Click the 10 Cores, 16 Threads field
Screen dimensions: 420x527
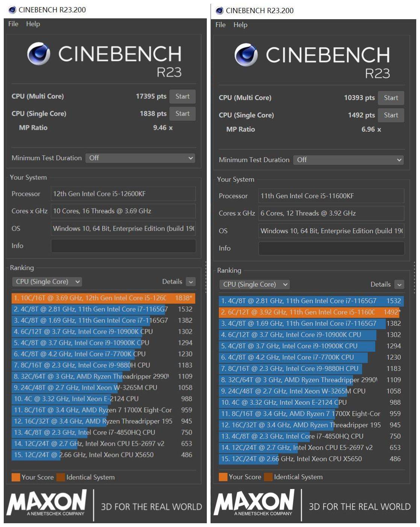[123, 211]
